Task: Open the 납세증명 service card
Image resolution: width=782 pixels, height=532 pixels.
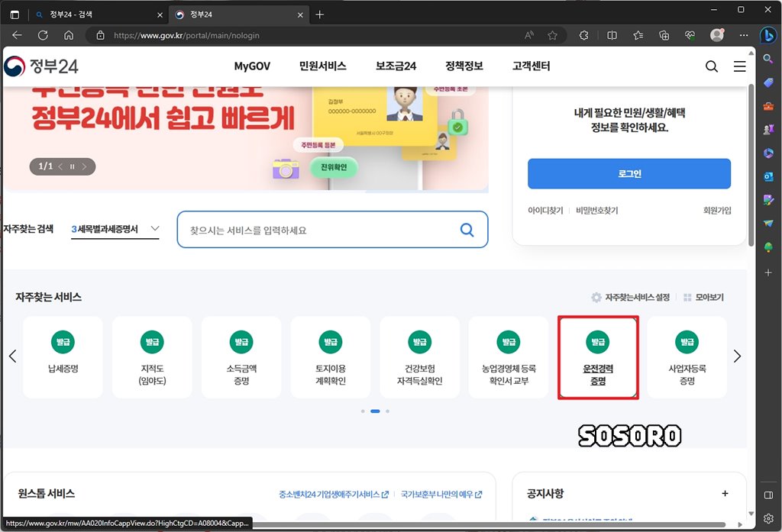Action: [x=63, y=357]
